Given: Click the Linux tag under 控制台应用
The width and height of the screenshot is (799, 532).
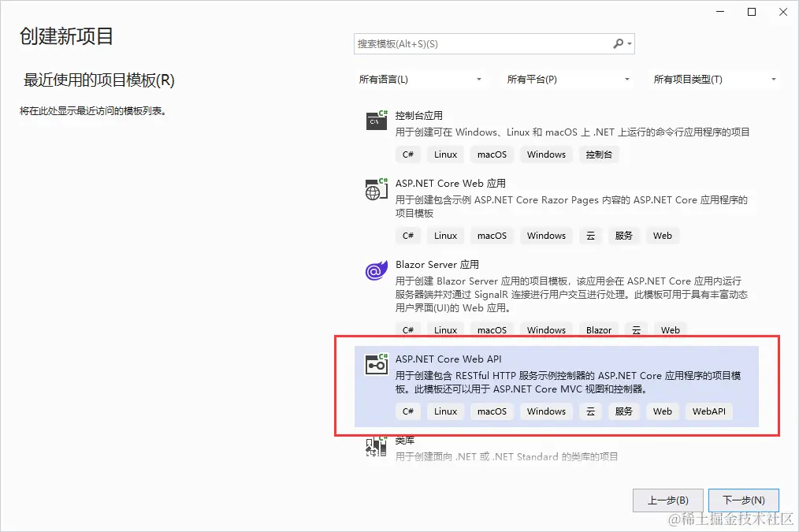Looking at the screenshot, I should coord(445,154).
